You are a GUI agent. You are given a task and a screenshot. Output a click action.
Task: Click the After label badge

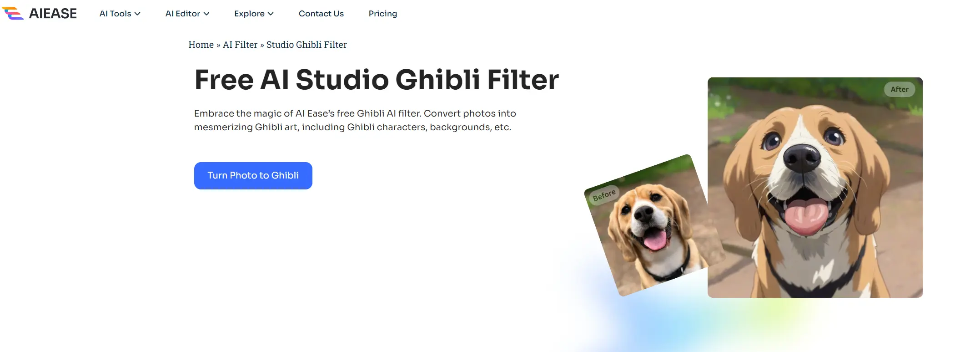[x=900, y=89]
